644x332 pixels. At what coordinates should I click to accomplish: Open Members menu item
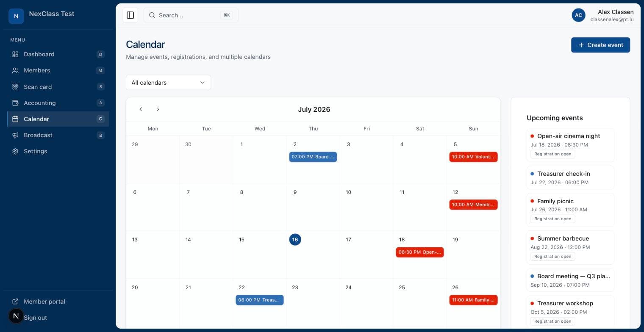coord(58,70)
